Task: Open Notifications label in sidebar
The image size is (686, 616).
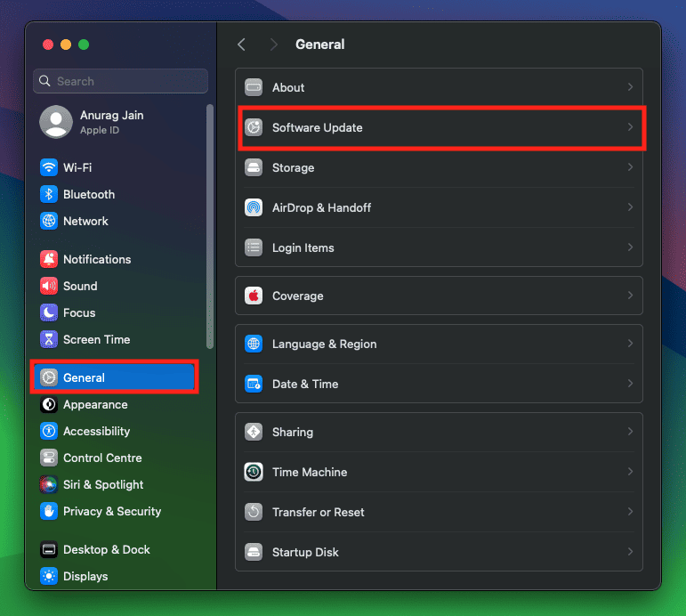Action: 97,260
